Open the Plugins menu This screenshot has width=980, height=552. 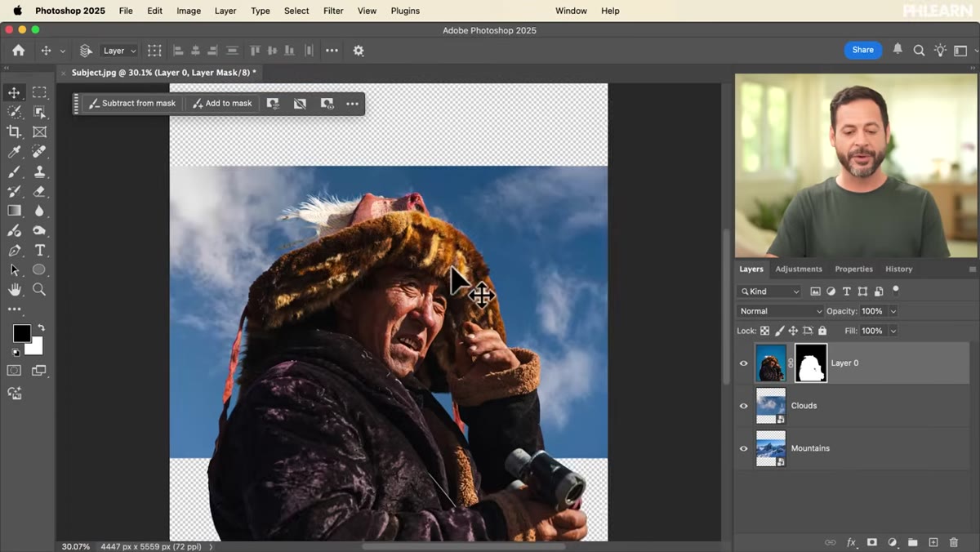click(x=405, y=11)
